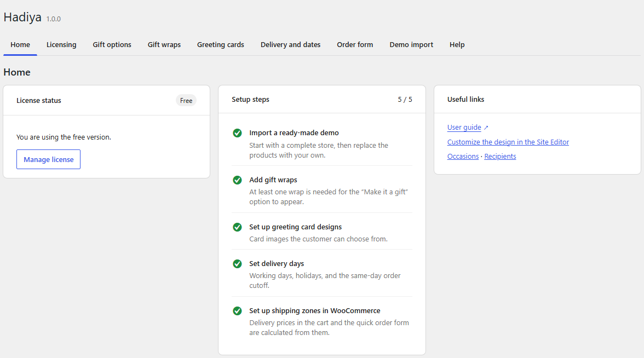Click the License status card heading
Screen dimensions: 644x358
(38, 101)
